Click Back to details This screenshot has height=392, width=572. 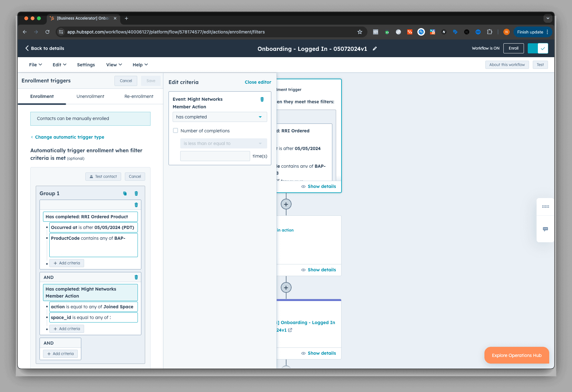pyautogui.click(x=45, y=48)
